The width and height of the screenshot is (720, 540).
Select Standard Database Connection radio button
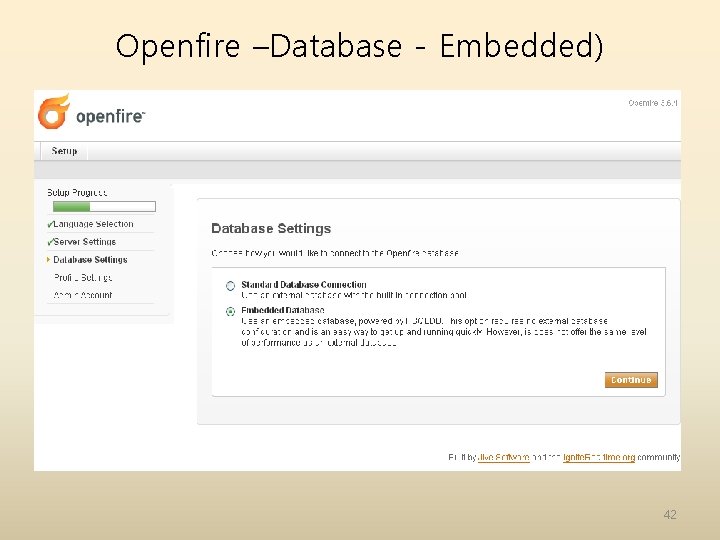point(231,286)
